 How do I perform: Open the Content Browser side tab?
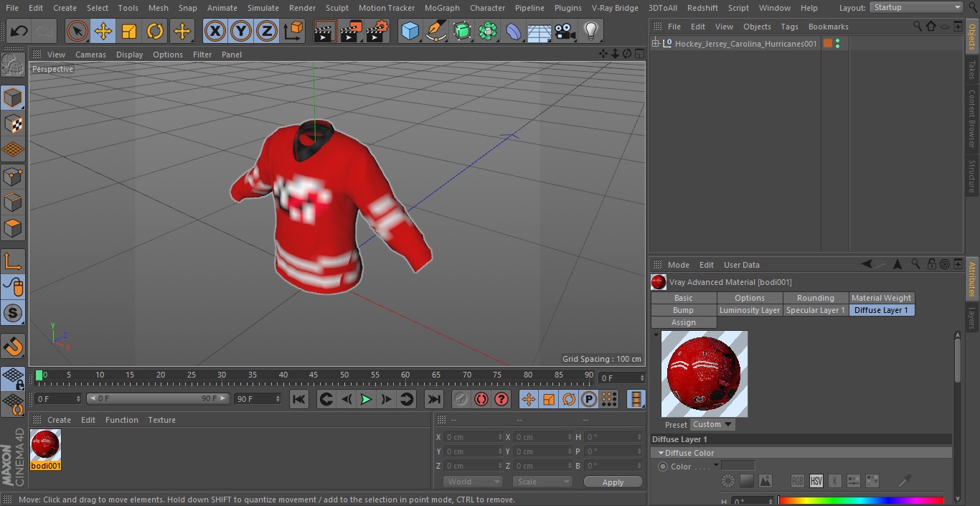click(972, 118)
